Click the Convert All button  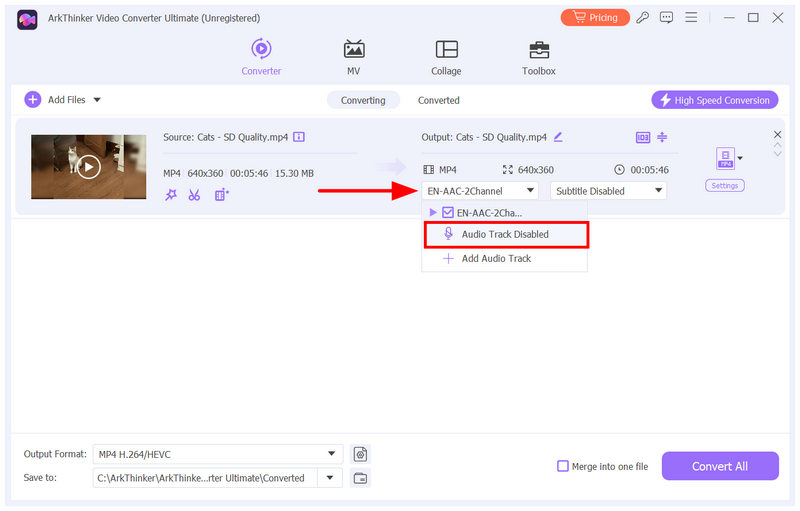[x=720, y=466]
